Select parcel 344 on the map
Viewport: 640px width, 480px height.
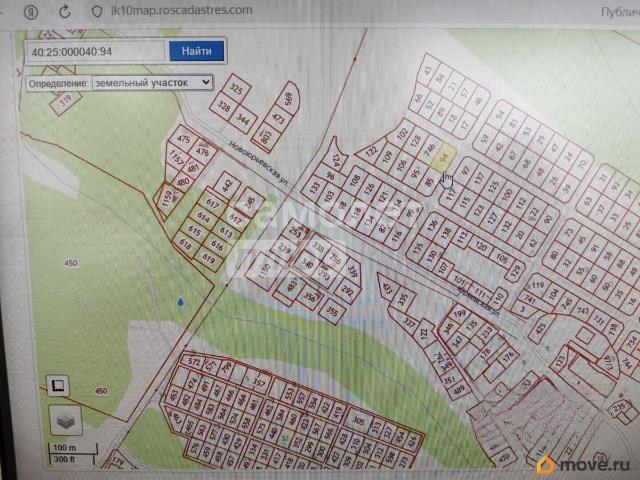242,119
